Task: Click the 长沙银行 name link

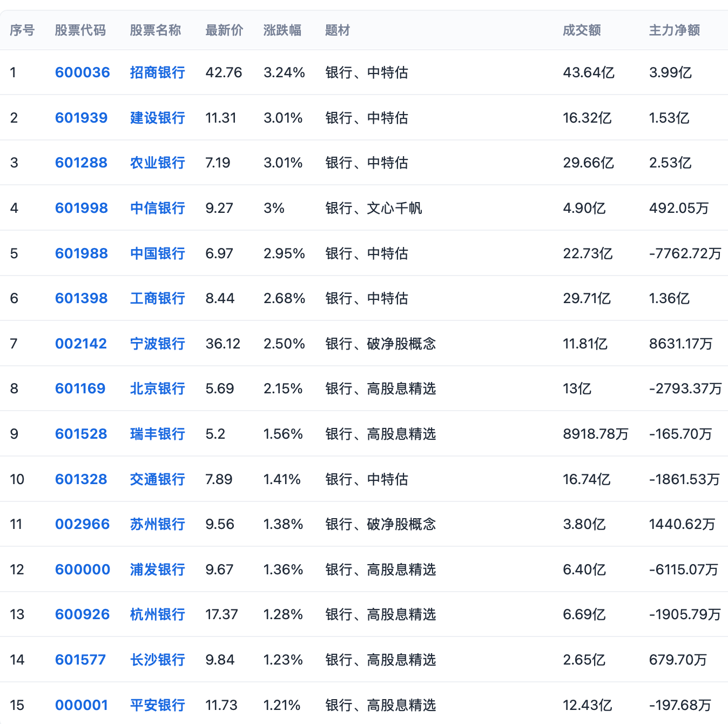Action: (x=158, y=660)
